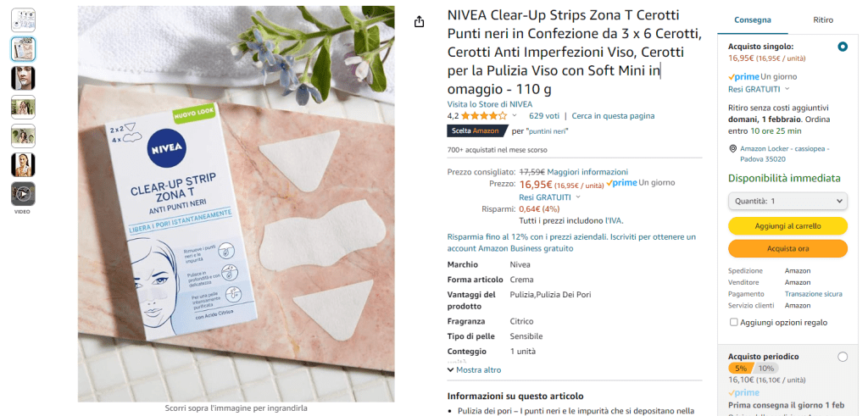Open the video thumbnail play icon
The height and width of the screenshot is (416, 868).
click(23, 194)
